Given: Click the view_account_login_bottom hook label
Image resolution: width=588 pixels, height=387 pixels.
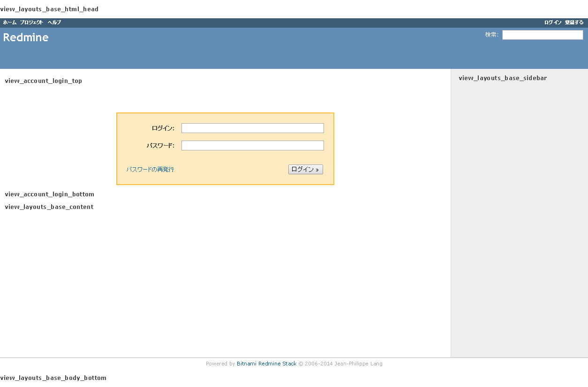Looking at the screenshot, I should pyautogui.click(x=49, y=194).
